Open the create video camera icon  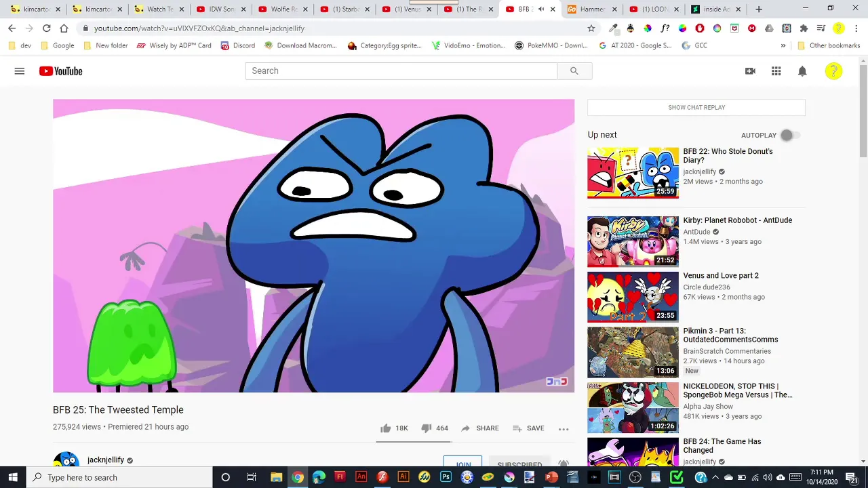click(x=750, y=71)
